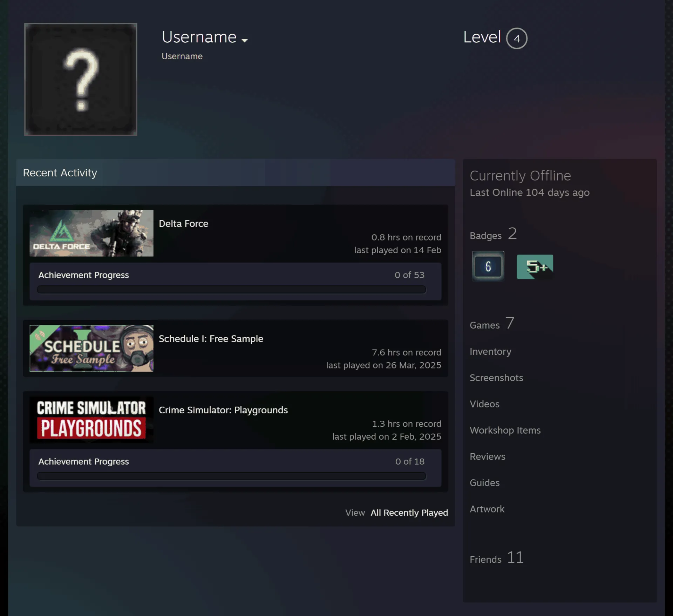Image resolution: width=673 pixels, height=616 pixels.
Task: Open the profile avatar question-mark image
Action: 81,80
